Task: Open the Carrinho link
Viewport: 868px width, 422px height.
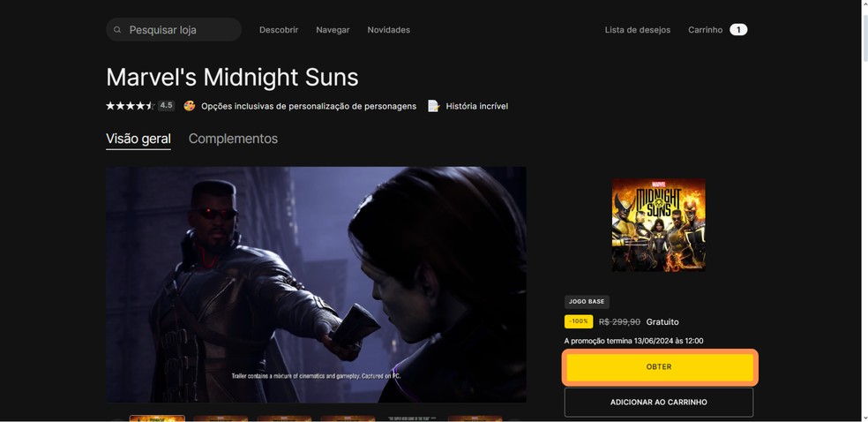Action: 706,30
